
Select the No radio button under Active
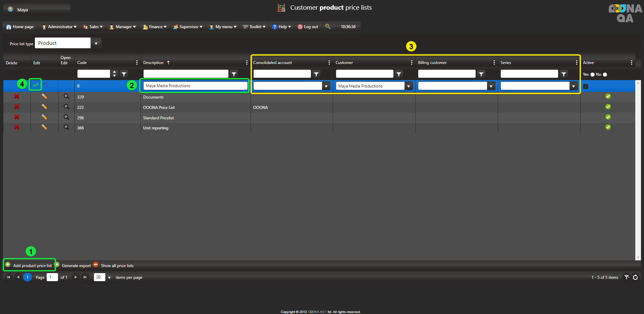pos(605,74)
